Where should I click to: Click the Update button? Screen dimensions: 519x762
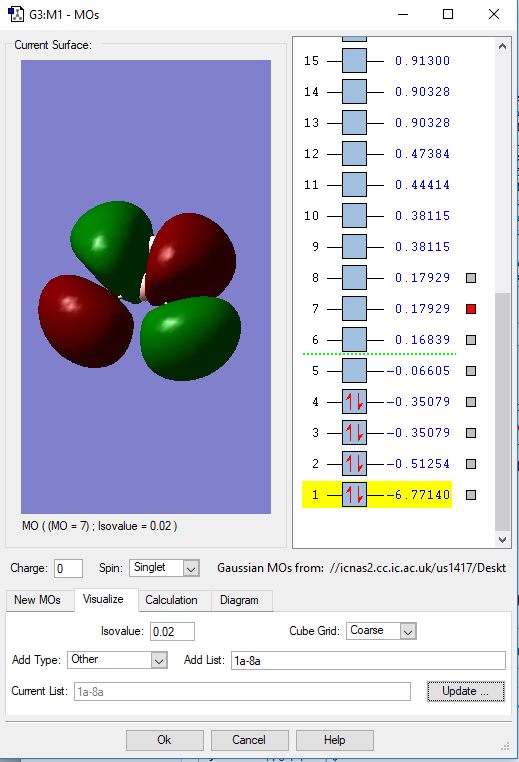(x=466, y=691)
